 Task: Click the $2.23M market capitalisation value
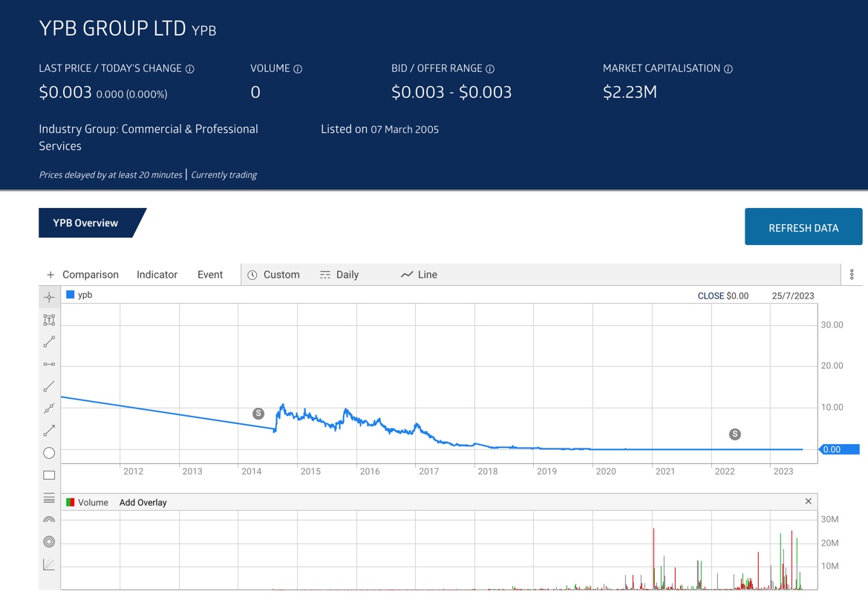tap(630, 92)
